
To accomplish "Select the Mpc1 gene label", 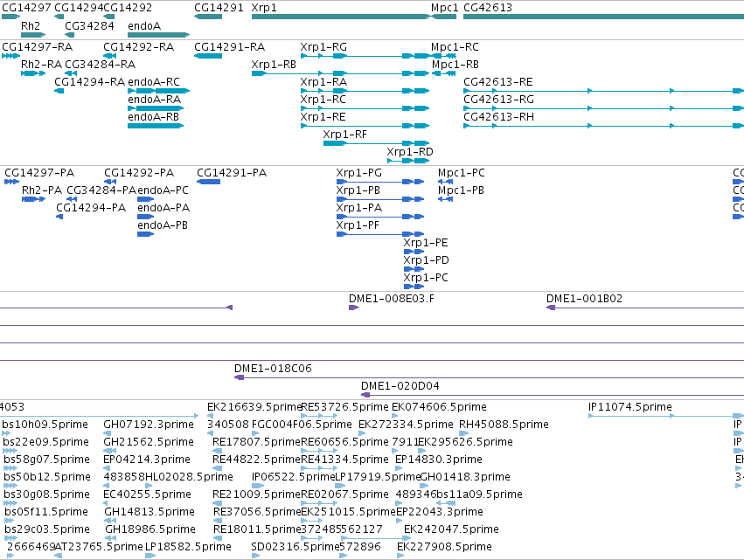I will click(x=445, y=8).
